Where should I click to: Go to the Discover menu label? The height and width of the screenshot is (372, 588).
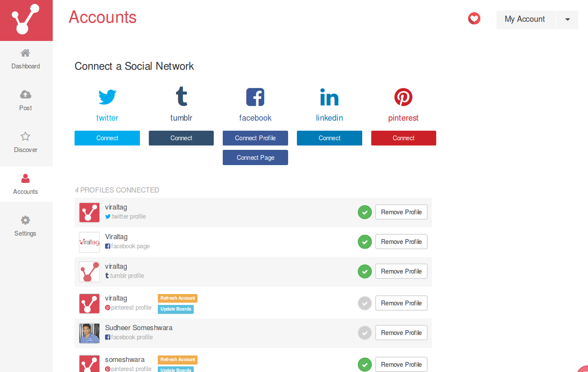point(26,150)
